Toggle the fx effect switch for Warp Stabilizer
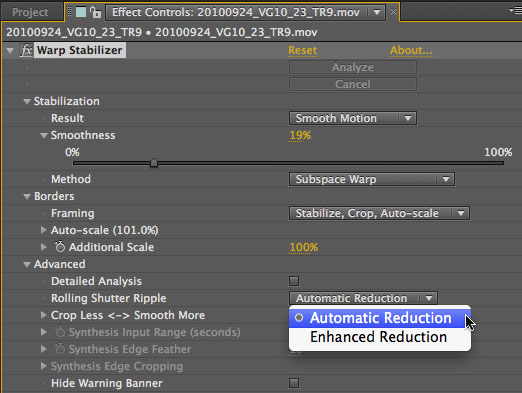522x393 pixels. (26, 50)
